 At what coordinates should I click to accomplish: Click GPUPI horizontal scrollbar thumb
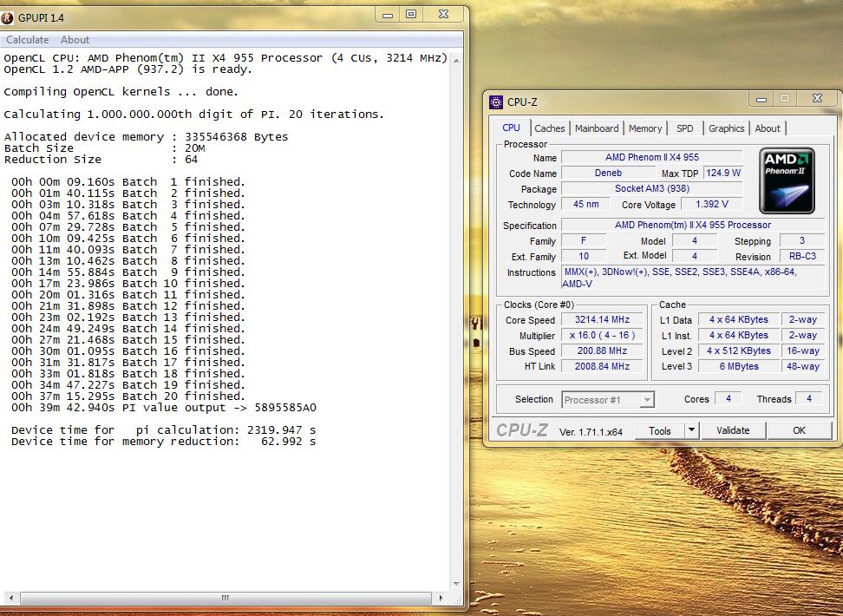[224, 598]
